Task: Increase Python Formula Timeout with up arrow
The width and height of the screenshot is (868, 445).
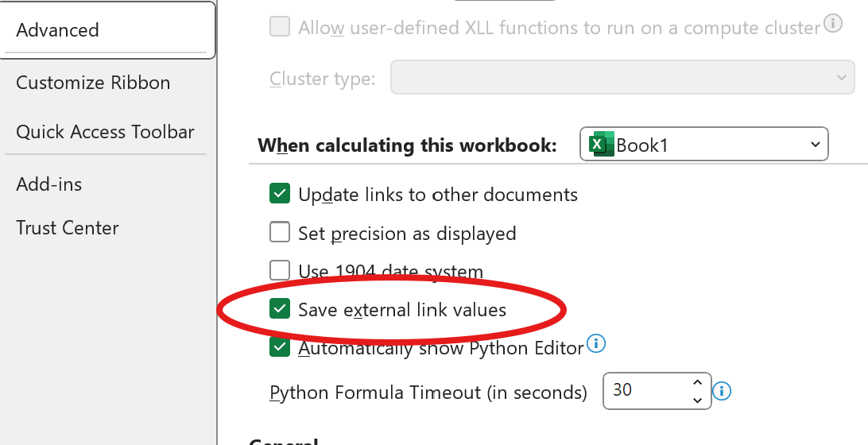Action: [697, 383]
